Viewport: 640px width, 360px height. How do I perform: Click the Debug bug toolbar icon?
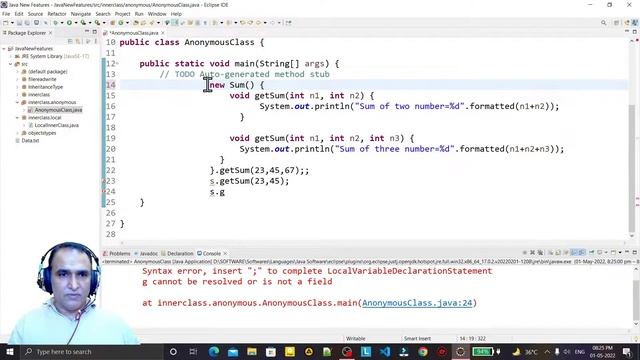click(x=55, y=22)
